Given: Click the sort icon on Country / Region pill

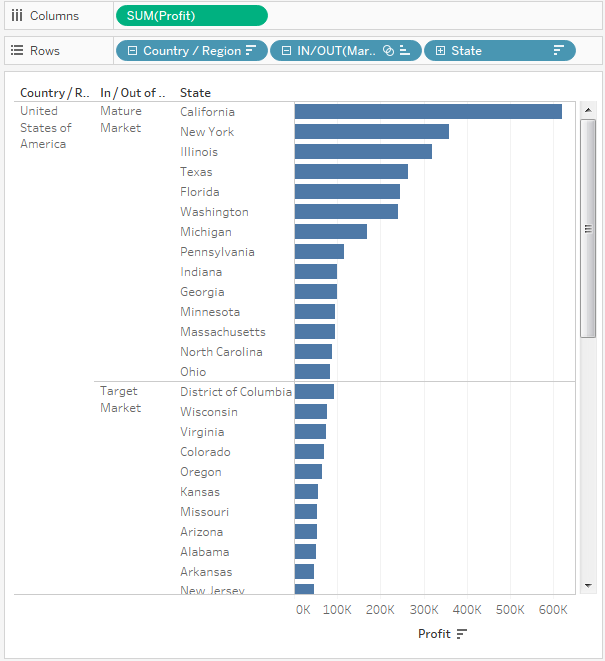Looking at the screenshot, I should 251,51.
